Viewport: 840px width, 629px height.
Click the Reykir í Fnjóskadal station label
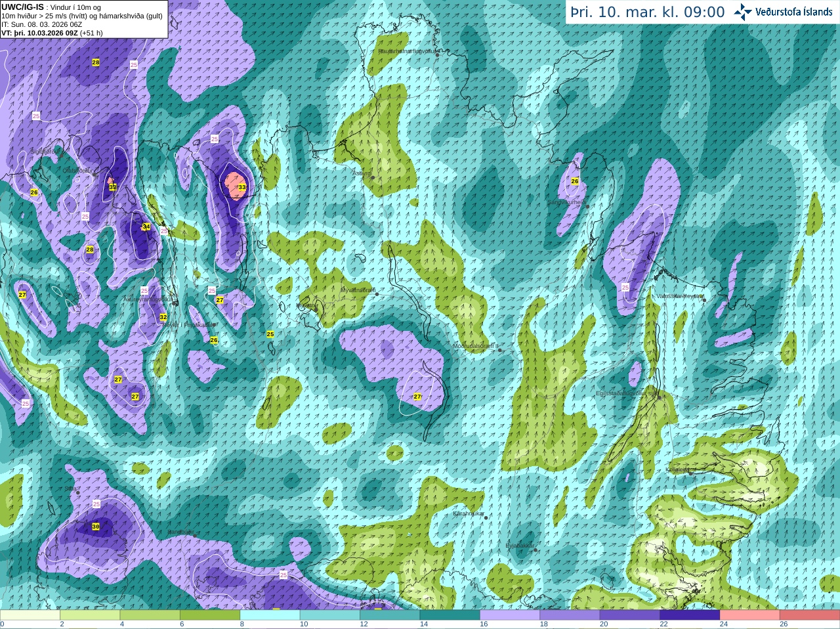pos(189,324)
